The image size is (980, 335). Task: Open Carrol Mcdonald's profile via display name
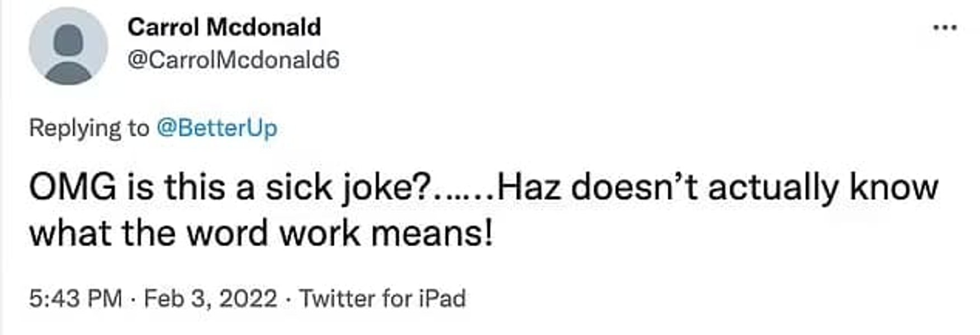[224, 27]
